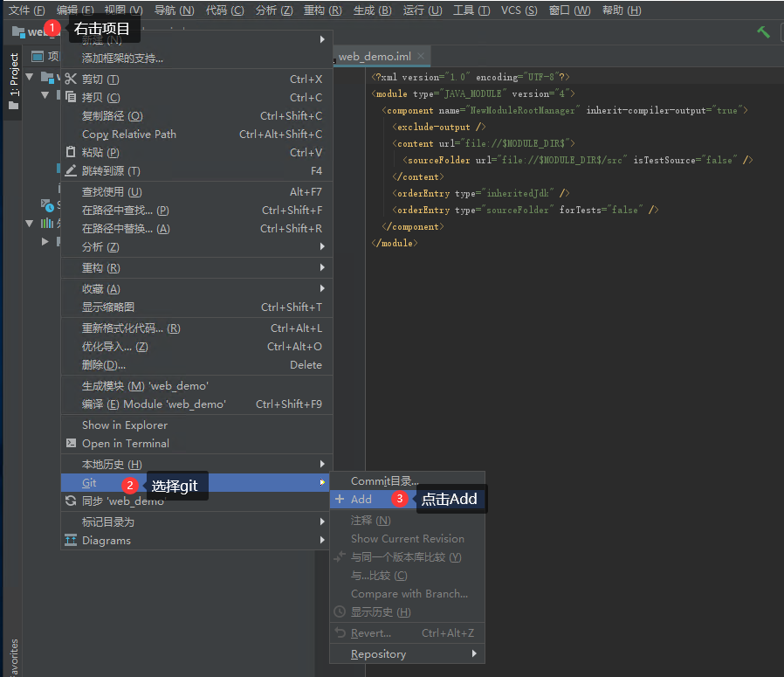Click the sourceFolder line in editor
The width and height of the screenshot is (784, 677).
click(577, 160)
